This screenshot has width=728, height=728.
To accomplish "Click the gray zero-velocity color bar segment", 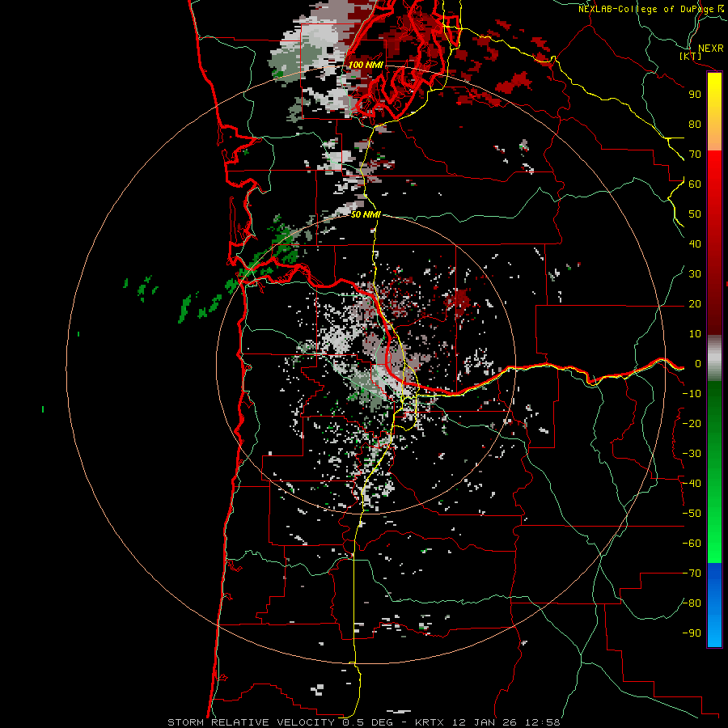I will [x=714, y=358].
